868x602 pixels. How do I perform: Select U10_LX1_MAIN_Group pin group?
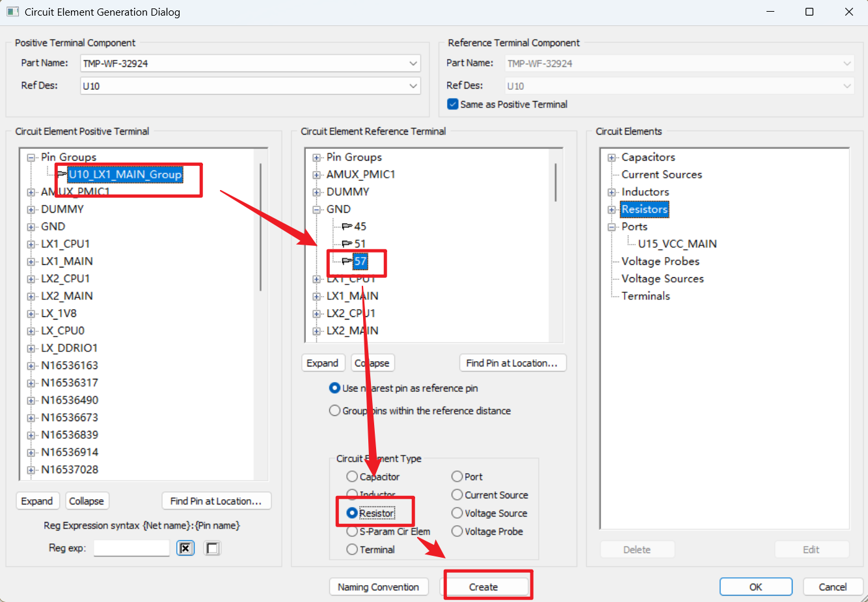click(x=125, y=174)
